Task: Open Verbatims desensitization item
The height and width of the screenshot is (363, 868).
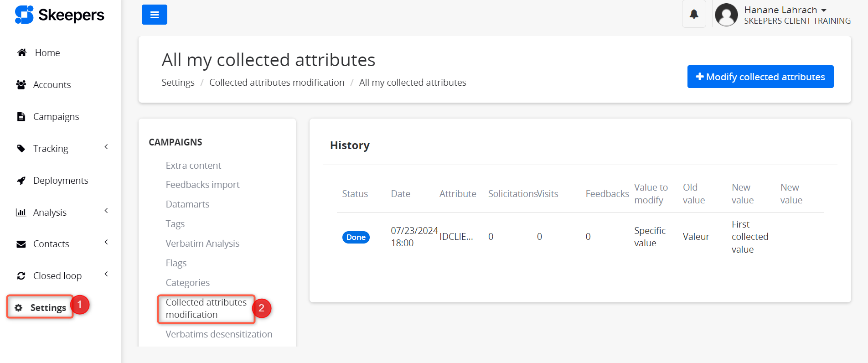Action: tap(219, 334)
